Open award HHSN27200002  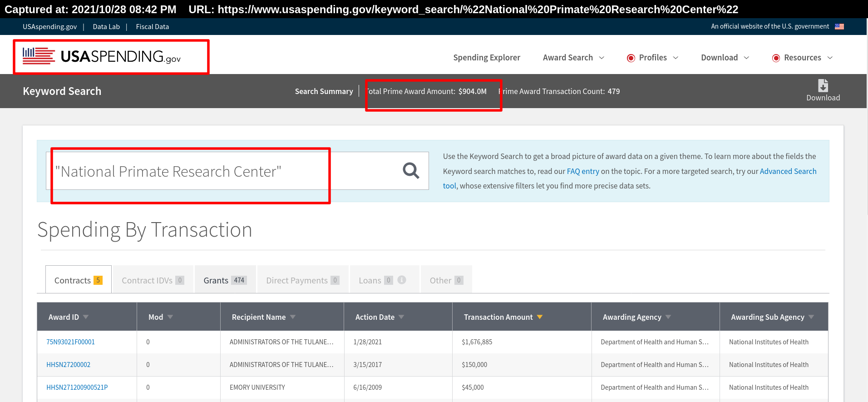pos(68,365)
